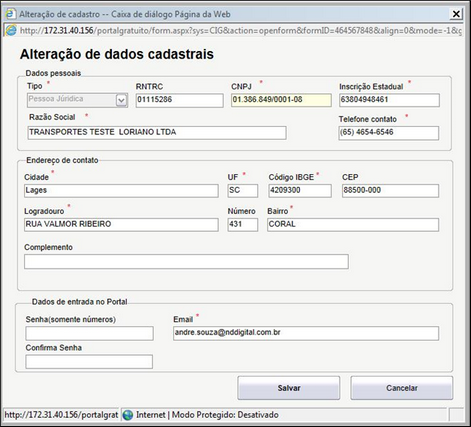
Task: Select the CNPJ field
Action: coord(281,100)
